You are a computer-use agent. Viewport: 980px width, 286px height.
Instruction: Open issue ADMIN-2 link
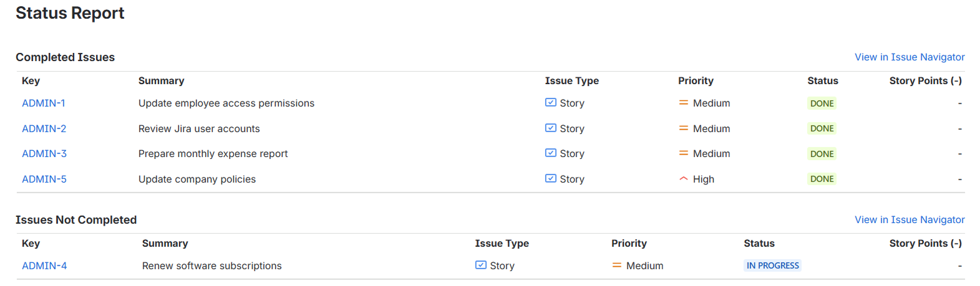coord(44,129)
